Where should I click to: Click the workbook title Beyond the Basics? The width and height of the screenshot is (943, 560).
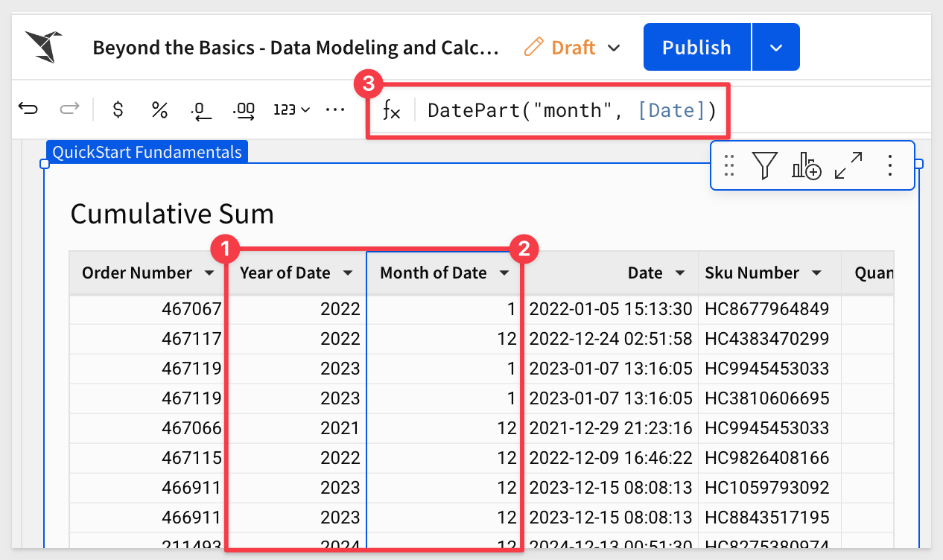tap(296, 48)
